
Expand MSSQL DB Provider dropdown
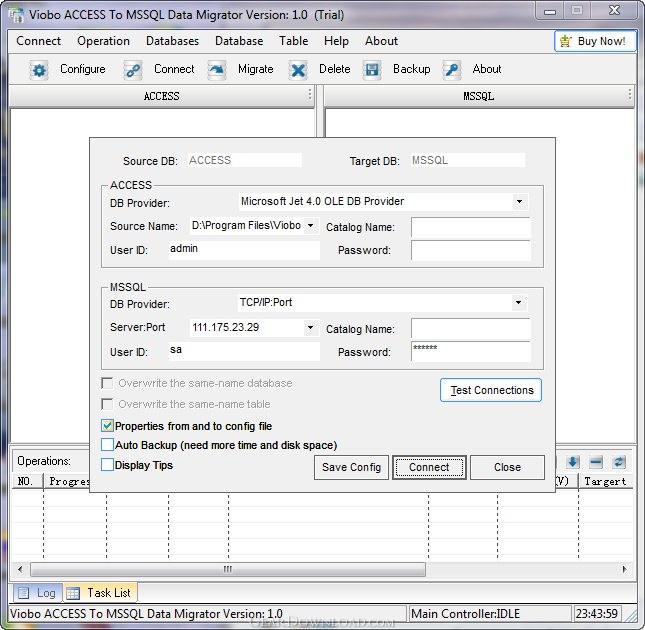518,303
